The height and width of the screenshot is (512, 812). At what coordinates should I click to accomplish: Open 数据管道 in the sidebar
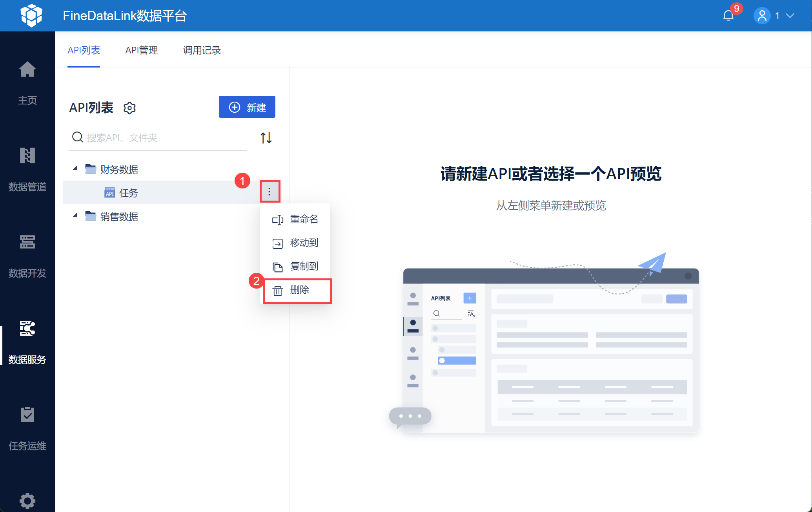tap(27, 170)
